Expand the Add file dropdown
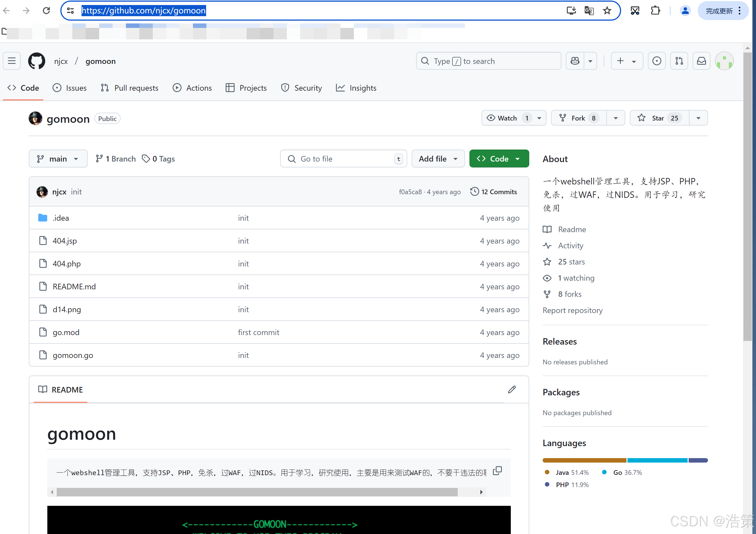The width and height of the screenshot is (756, 534). pyautogui.click(x=438, y=159)
